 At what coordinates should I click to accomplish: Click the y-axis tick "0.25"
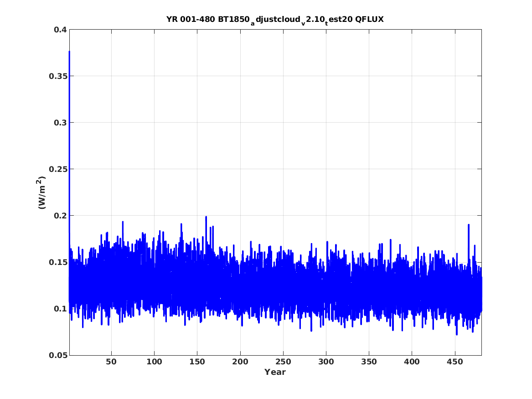58,169
